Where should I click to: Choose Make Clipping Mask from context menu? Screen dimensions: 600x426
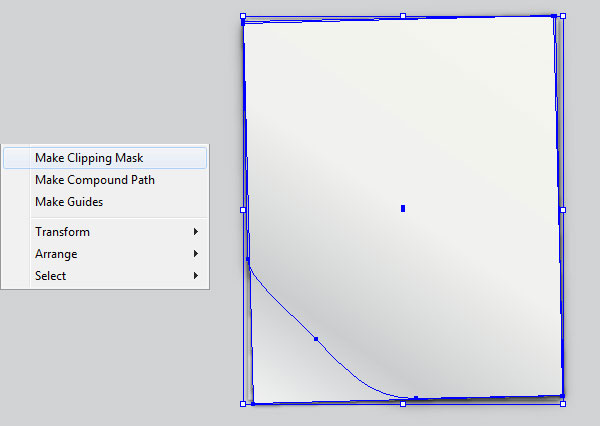click(105, 158)
